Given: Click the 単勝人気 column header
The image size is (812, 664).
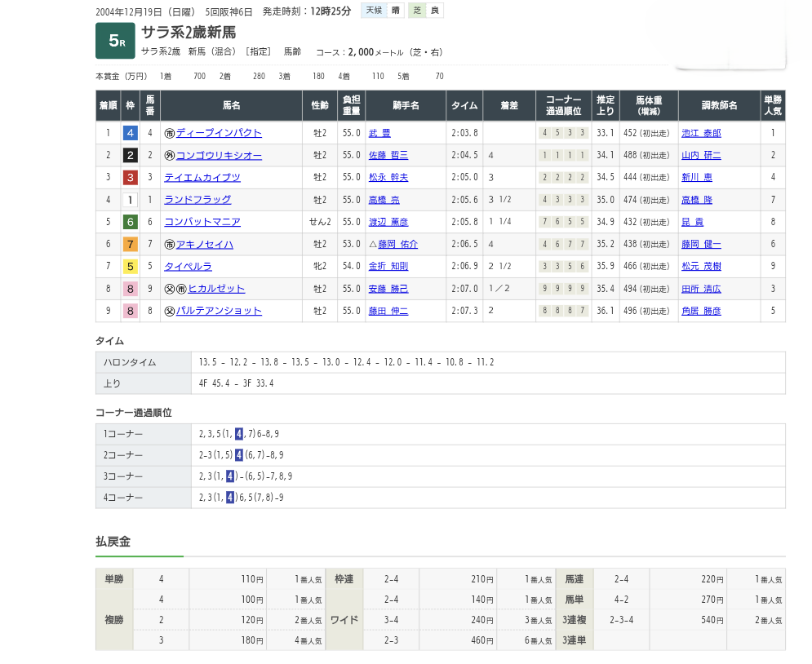Looking at the screenshot, I should pos(772,105).
